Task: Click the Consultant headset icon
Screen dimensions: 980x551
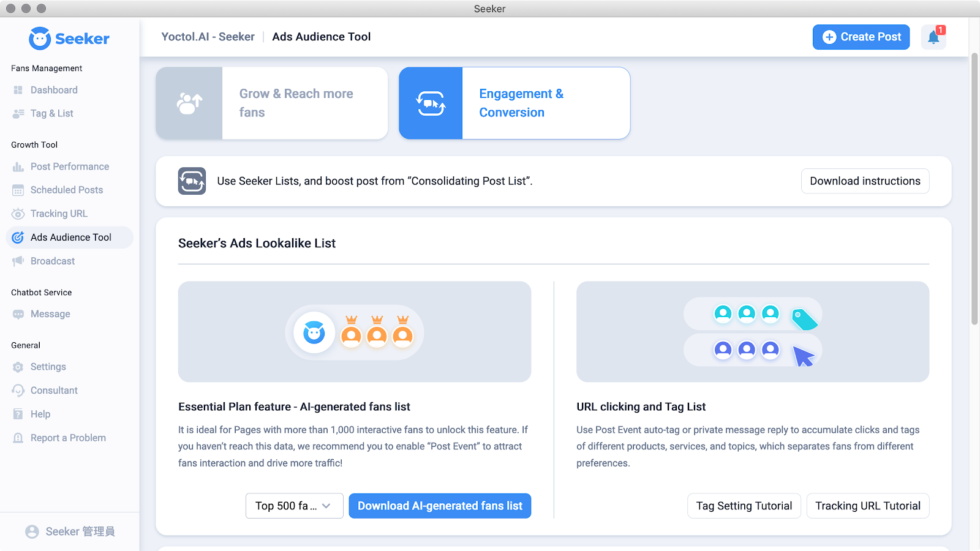Action: [18, 391]
